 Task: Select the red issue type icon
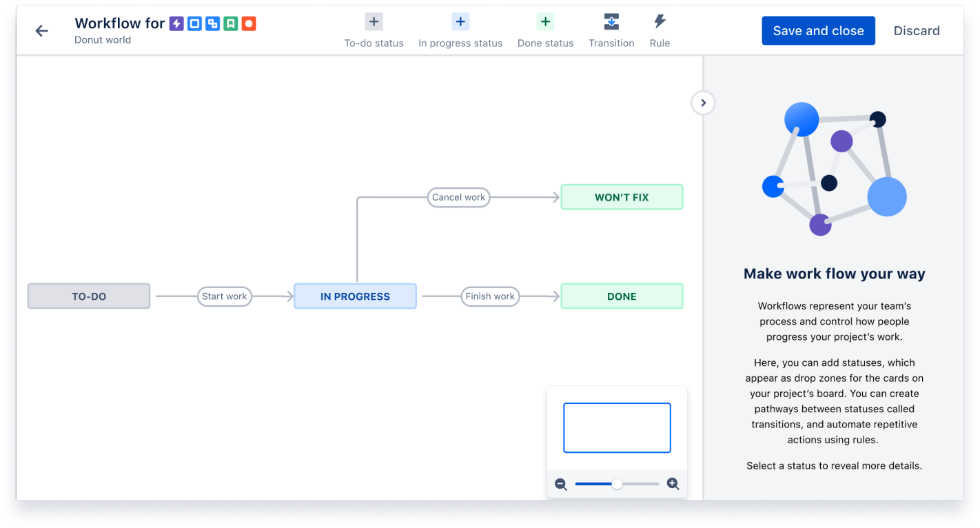coord(249,23)
